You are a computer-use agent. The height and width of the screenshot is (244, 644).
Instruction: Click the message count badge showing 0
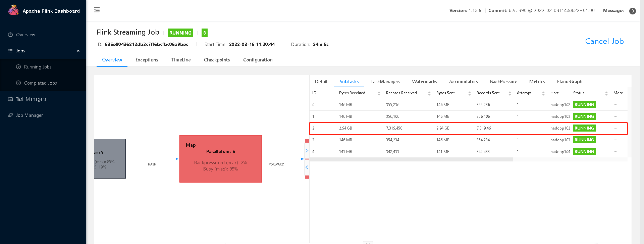click(633, 11)
